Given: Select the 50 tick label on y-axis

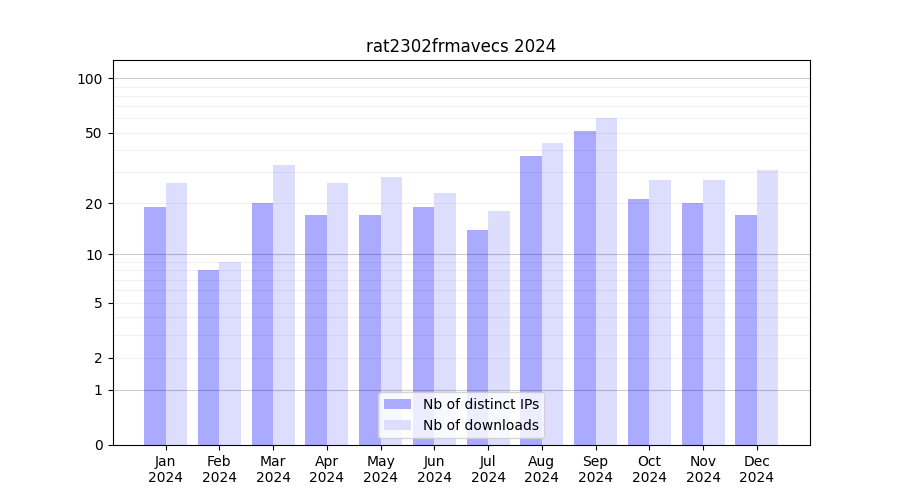Looking at the screenshot, I should (94, 134).
